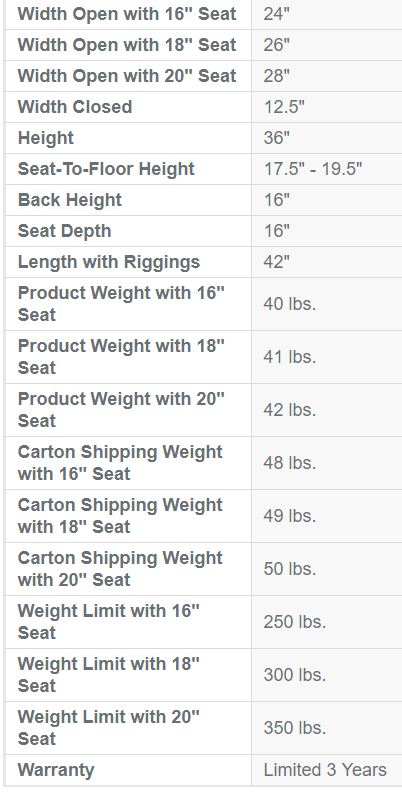Screen dimensions: 402x795
Task: Select the Back Height label
Action: tap(69, 200)
